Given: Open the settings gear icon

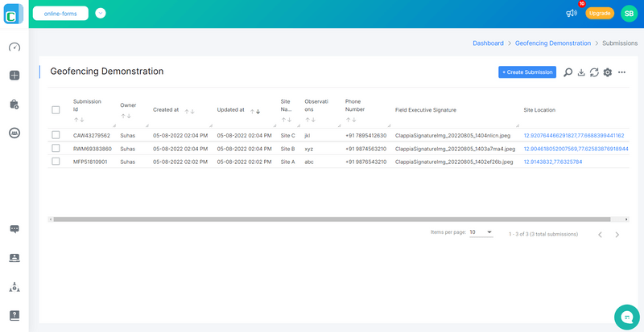Looking at the screenshot, I should click(608, 72).
